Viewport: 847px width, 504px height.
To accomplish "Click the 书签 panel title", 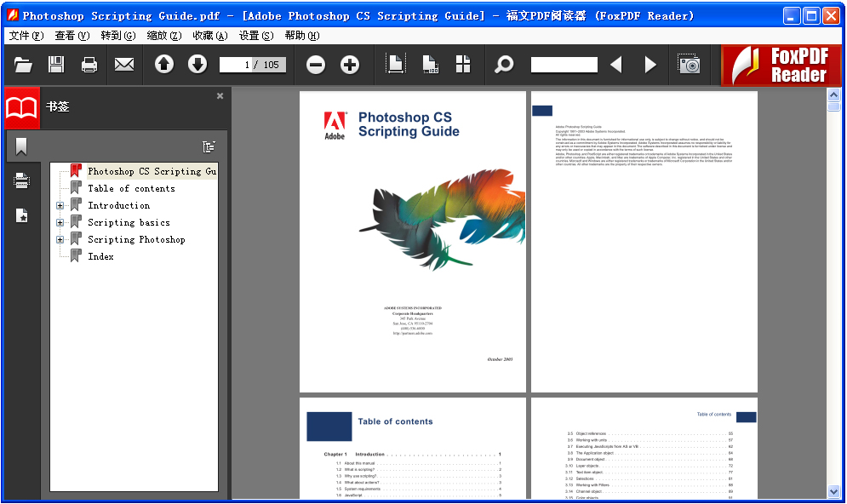I will pyautogui.click(x=57, y=107).
